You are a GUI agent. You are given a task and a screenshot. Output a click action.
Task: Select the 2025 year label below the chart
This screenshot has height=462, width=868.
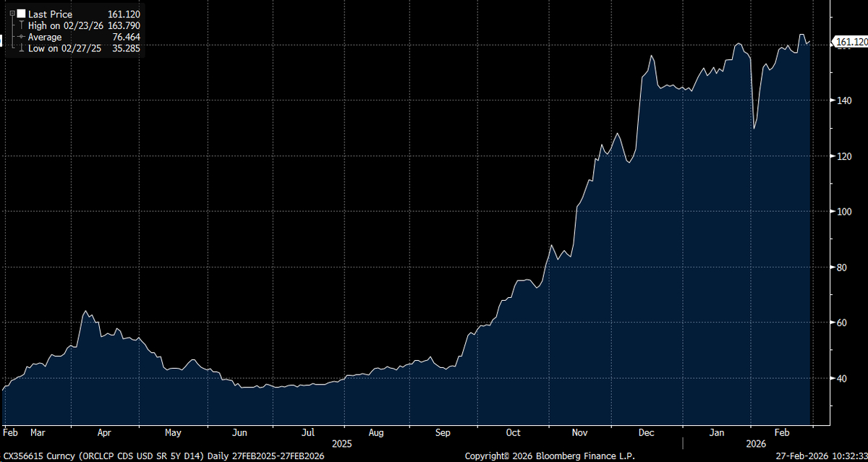coord(341,444)
